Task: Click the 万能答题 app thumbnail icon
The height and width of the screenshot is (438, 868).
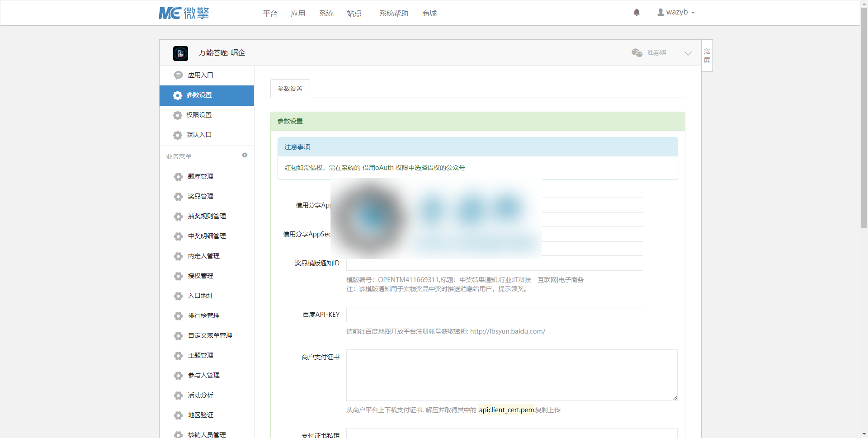Action: [180, 53]
